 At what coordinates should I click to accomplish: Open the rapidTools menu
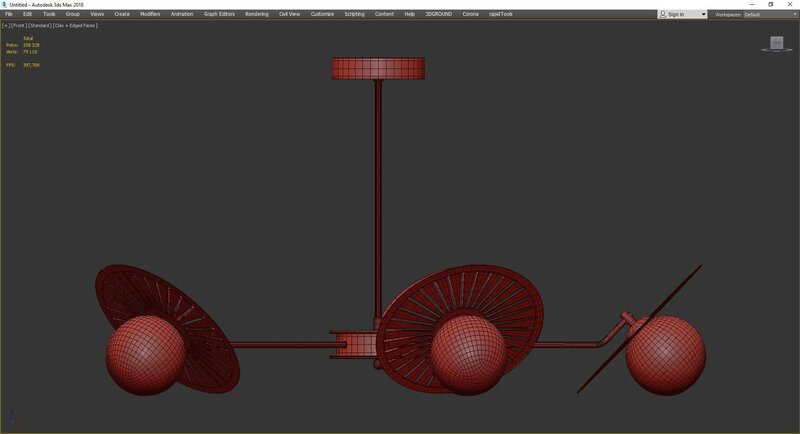coord(501,14)
